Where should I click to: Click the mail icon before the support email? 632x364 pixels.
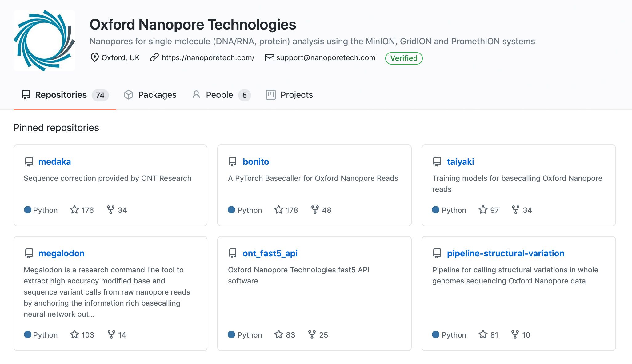[268, 58]
